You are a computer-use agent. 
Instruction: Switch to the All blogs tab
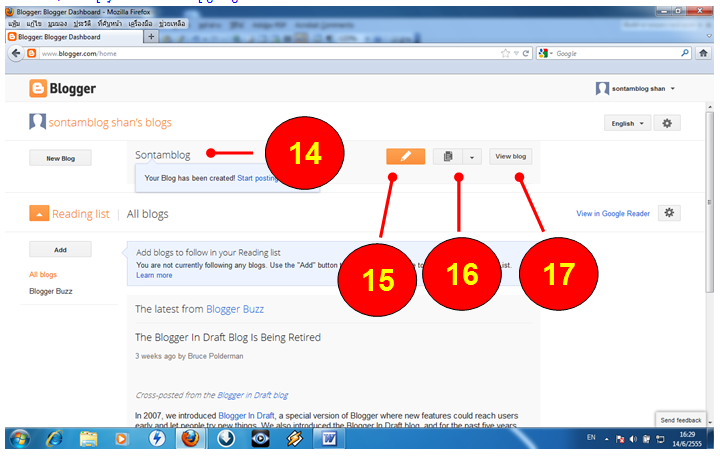147,214
